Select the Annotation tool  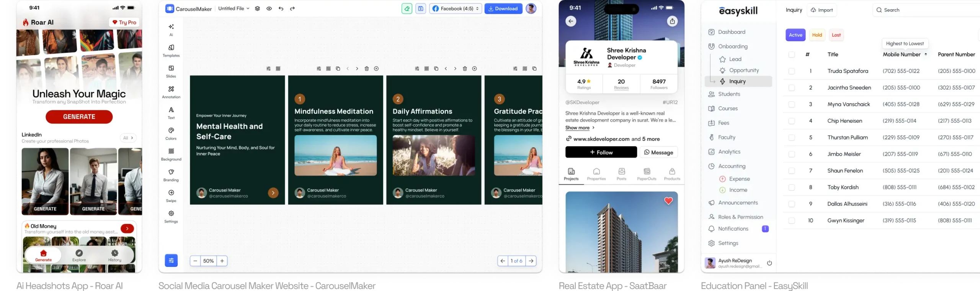[x=171, y=89]
